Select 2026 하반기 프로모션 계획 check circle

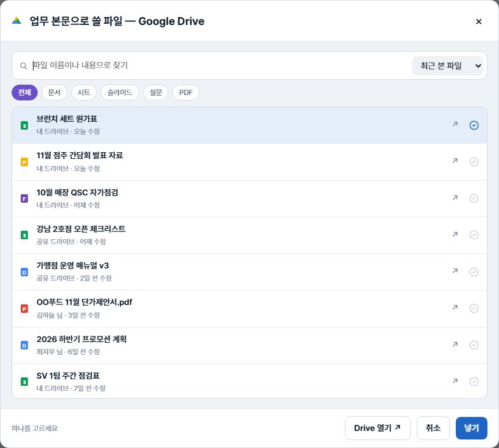point(474,345)
